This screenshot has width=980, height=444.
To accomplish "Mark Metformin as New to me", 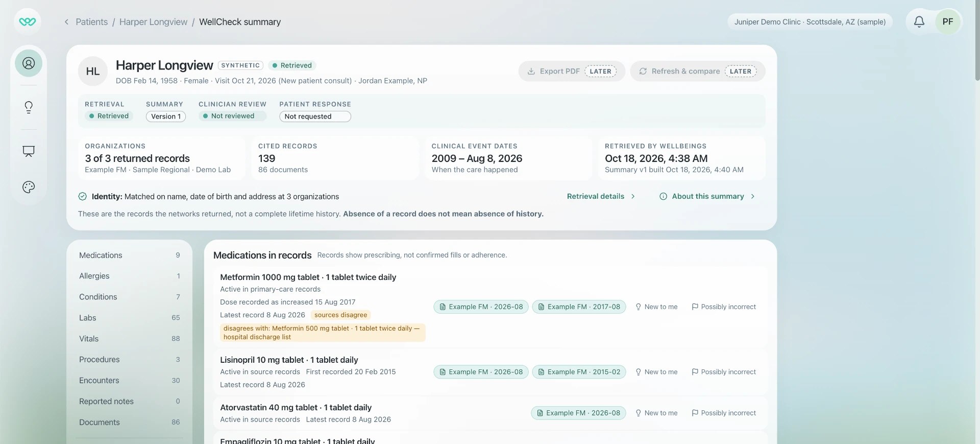I will tap(656, 307).
